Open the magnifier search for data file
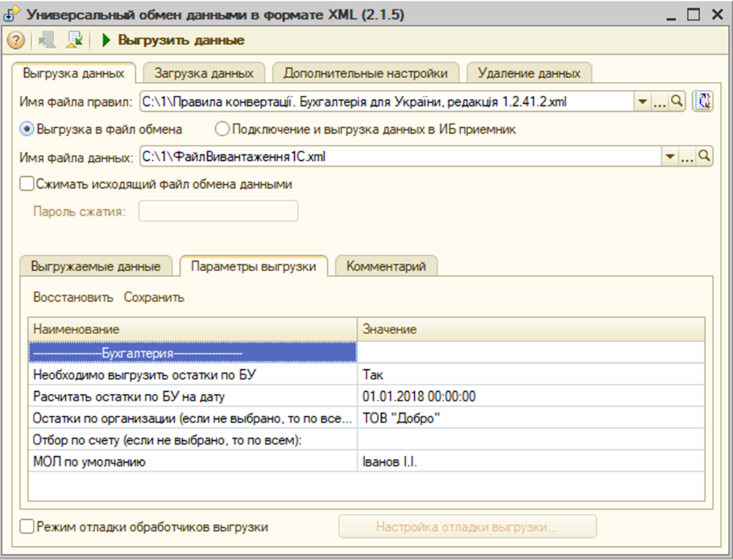 pyautogui.click(x=705, y=156)
